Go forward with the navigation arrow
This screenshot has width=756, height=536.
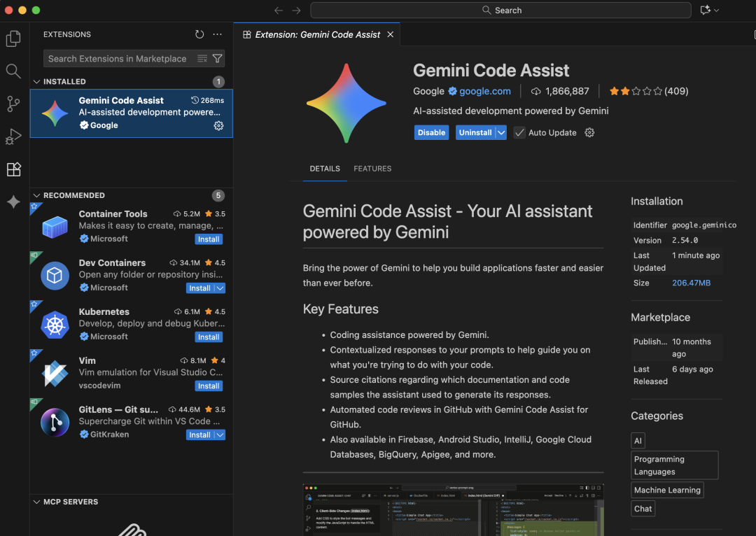click(x=297, y=10)
